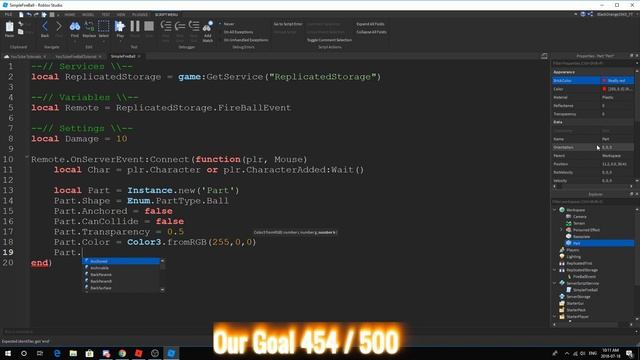Viewport: 640px width, 360px height.
Task: Click the Step Out debugger icon
Action: point(194,27)
